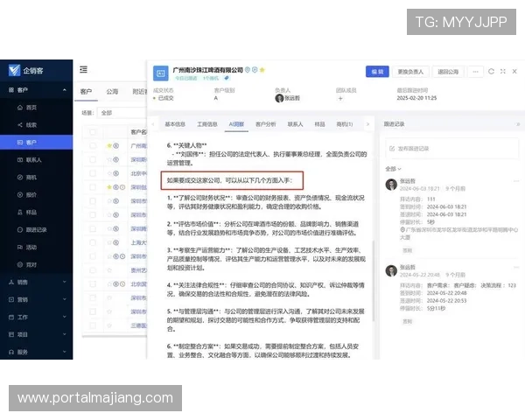Star the 贵州艺 customer row
The height and width of the screenshot is (420, 525).
[109, 270]
